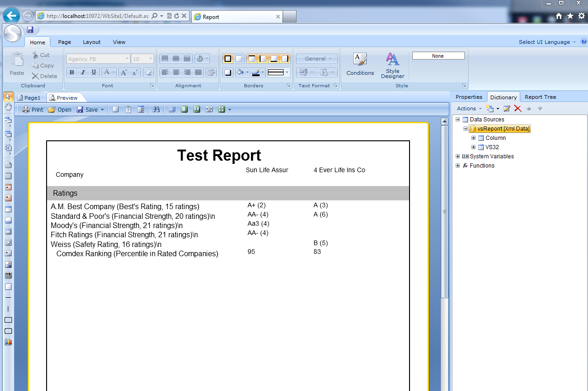Insert an Image component from the toolbox
588x391 pixels.
[x=8, y=265]
